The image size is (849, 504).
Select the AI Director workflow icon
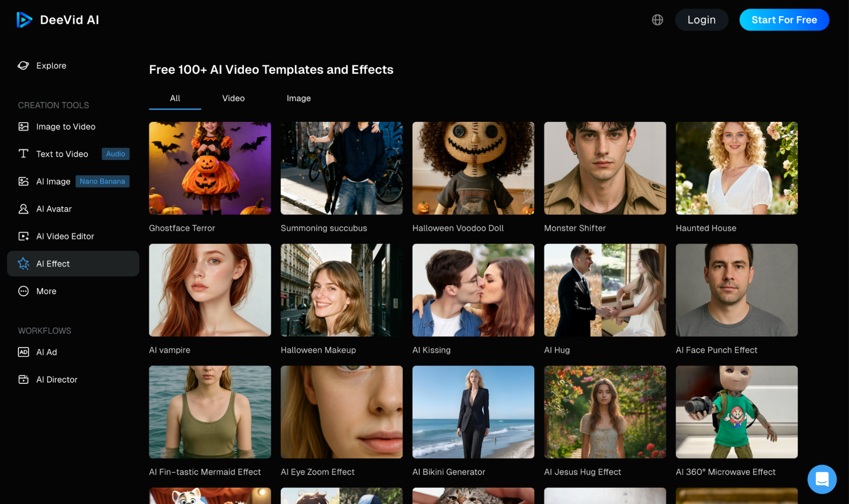click(23, 379)
